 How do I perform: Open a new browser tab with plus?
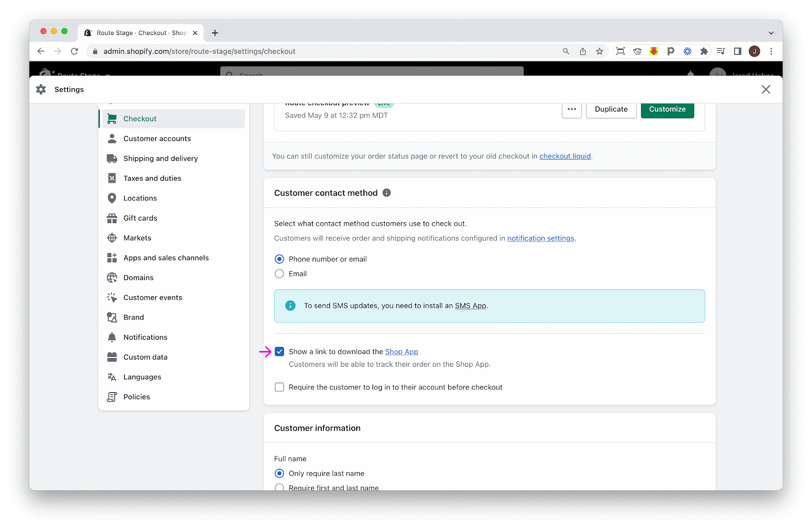[x=215, y=33]
